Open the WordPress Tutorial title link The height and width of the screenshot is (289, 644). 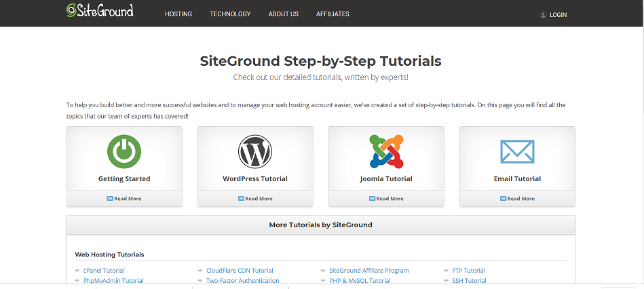pos(255,178)
